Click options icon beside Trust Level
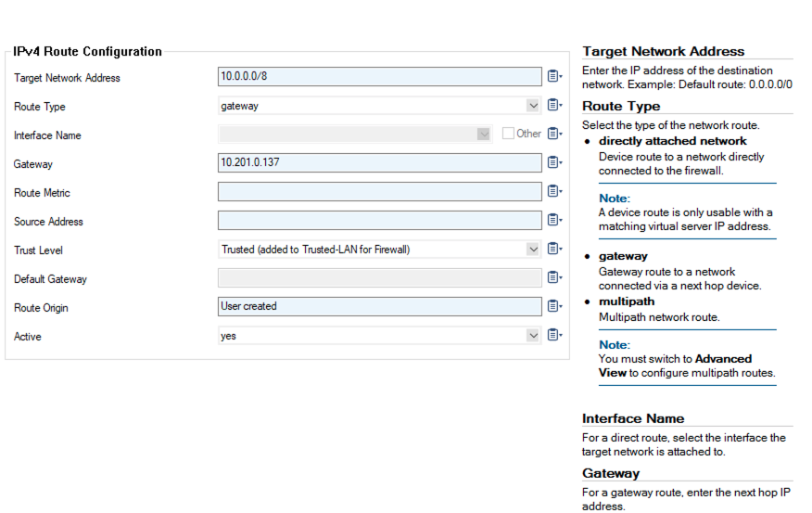Image resolution: width=812 pixels, height=513 pixels. tap(554, 250)
